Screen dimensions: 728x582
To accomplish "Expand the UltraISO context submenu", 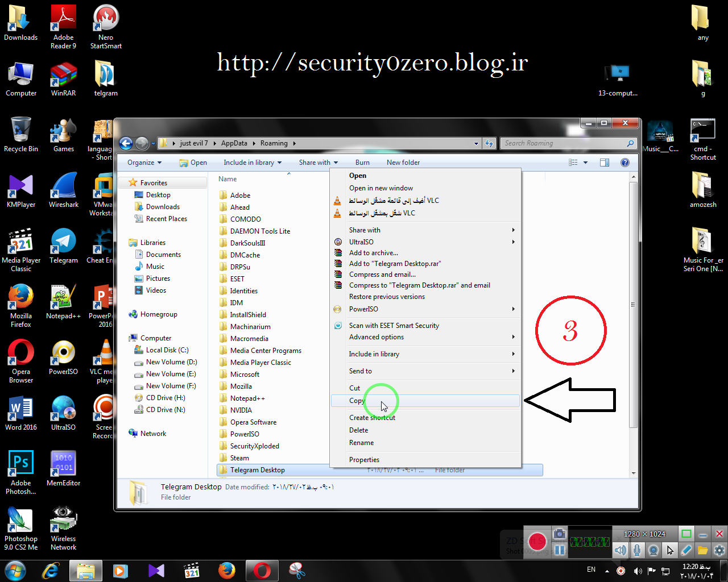I will (x=425, y=242).
